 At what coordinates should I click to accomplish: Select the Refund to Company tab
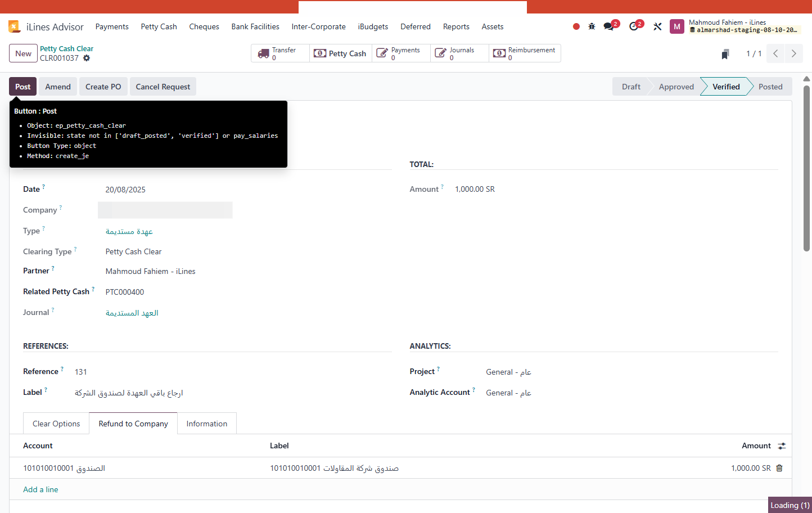[133, 424]
